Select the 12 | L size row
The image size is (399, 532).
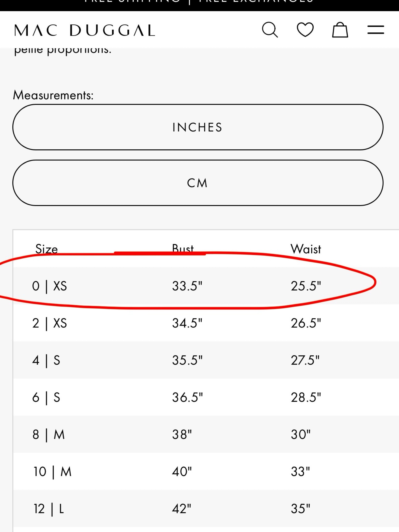[206, 508]
